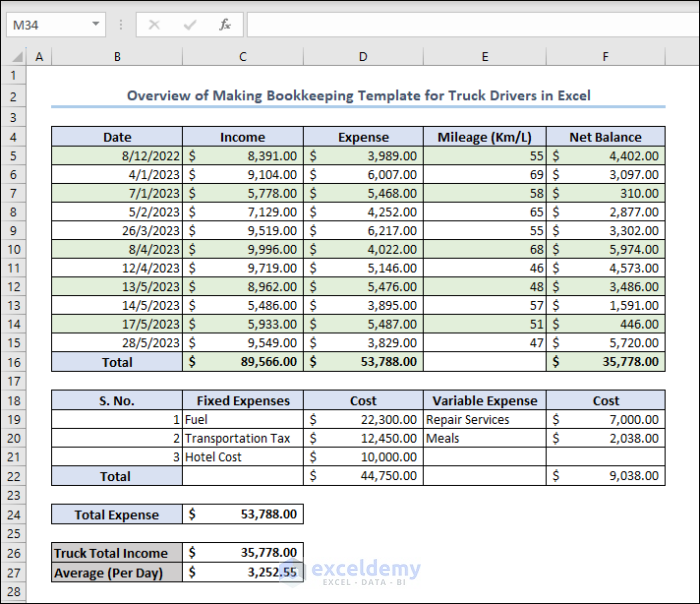Image resolution: width=700 pixels, height=604 pixels.
Task: Select Total Expense value 53,788.00 in row 24
Action: 243,514
